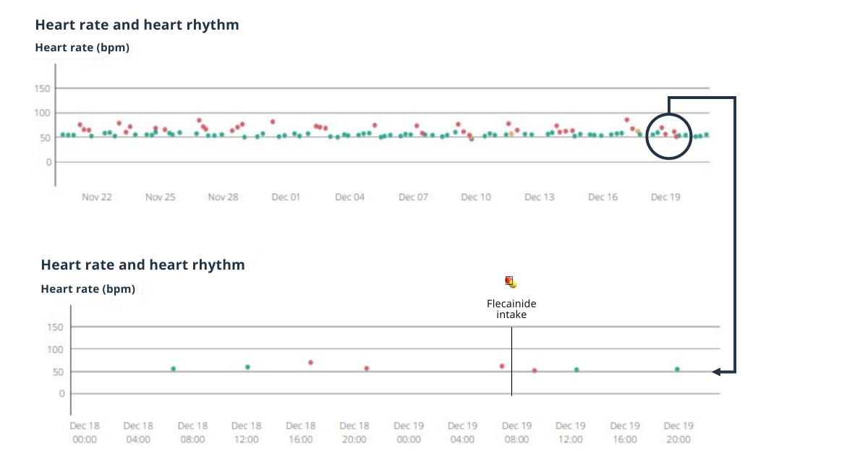This screenshot has height=454, width=868.
Task: Select the red point just right of Flecainide line
Action: tap(535, 370)
